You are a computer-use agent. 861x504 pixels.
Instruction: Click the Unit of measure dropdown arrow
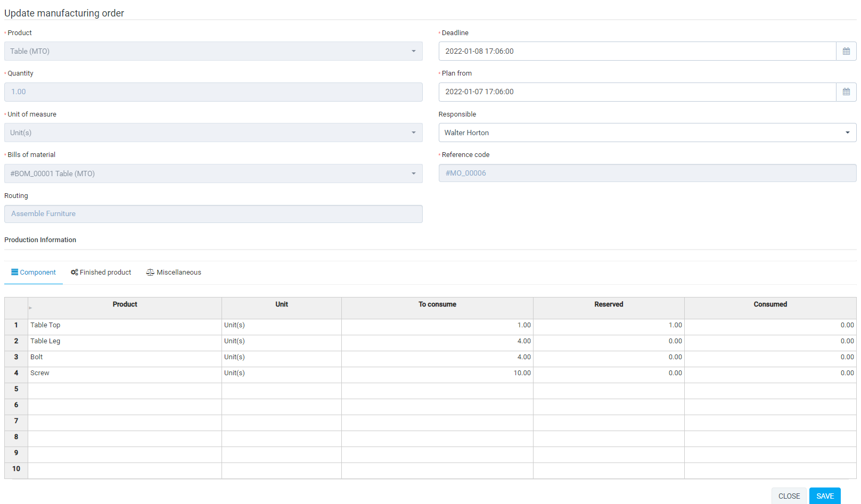[414, 133]
